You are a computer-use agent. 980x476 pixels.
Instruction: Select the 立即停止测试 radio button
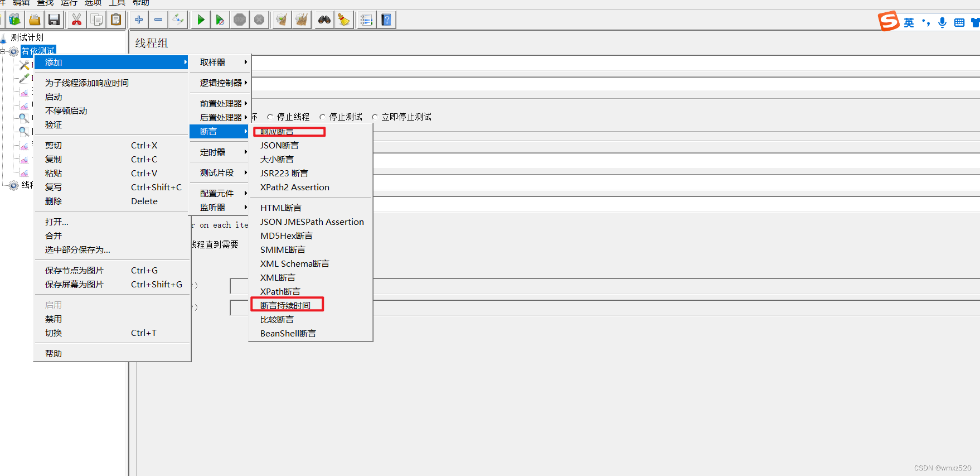tap(375, 117)
